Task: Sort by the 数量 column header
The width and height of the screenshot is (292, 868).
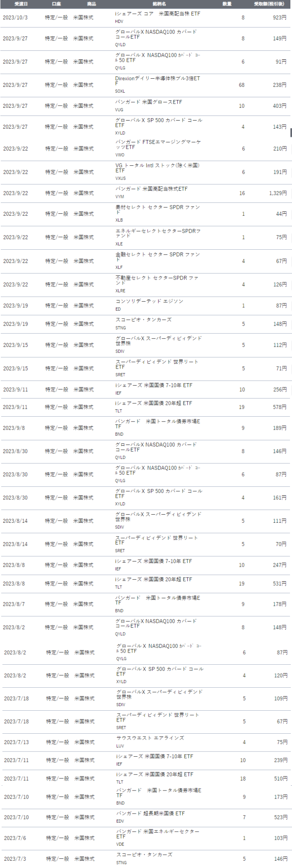Action: tap(227, 4)
